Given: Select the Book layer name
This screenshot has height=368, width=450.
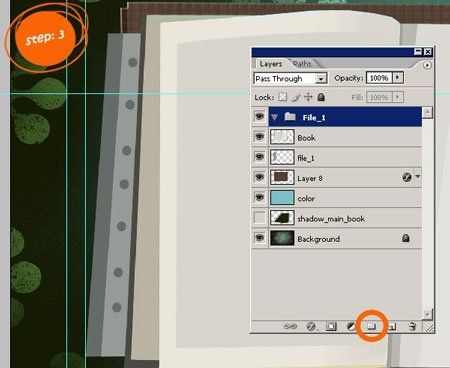Looking at the screenshot, I should tap(306, 138).
